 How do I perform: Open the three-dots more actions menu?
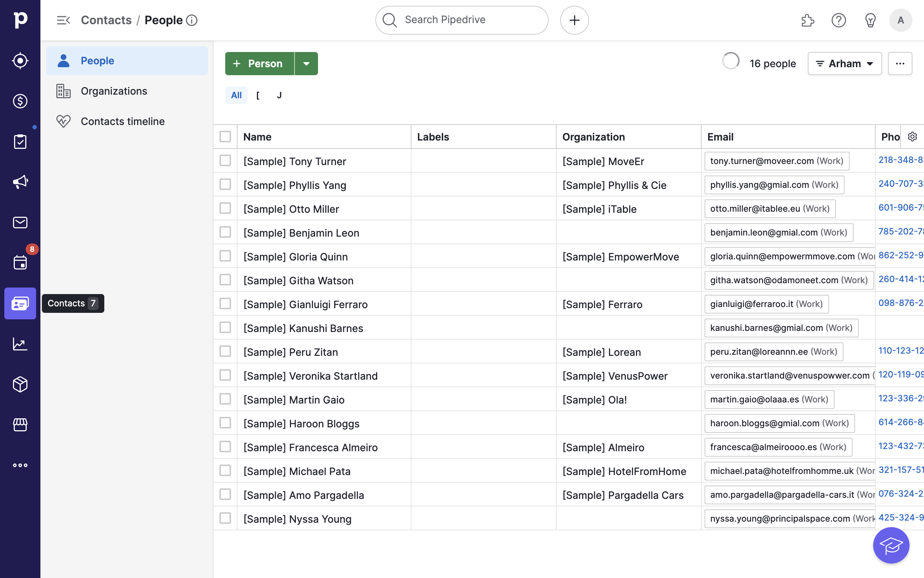pyautogui.click(x=900, y=64)
